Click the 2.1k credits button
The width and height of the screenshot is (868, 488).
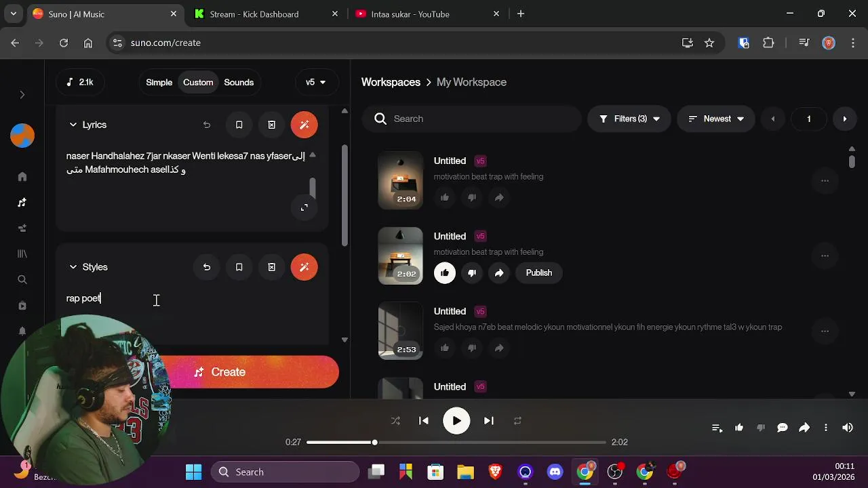[x=80, y=82]
